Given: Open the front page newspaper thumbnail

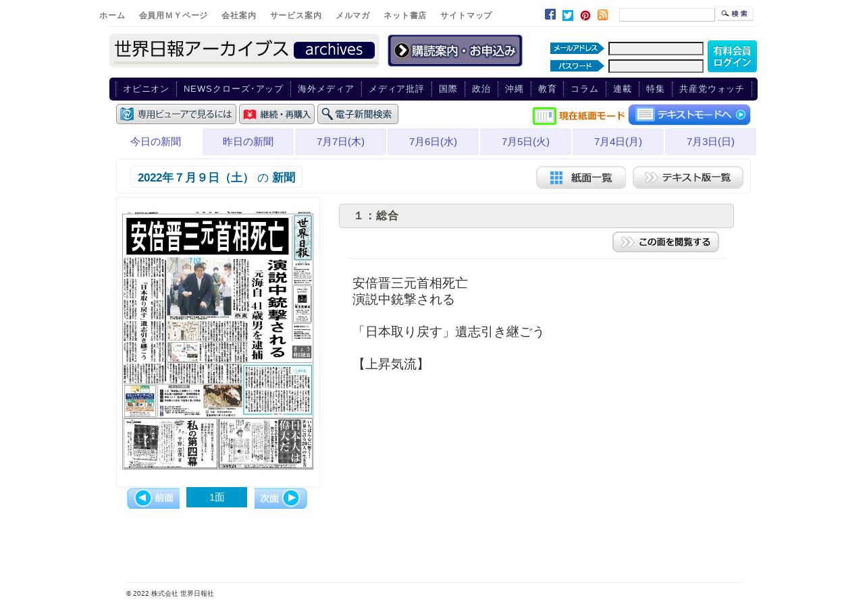Looking at the screenshot, I should tap(218, 342).
